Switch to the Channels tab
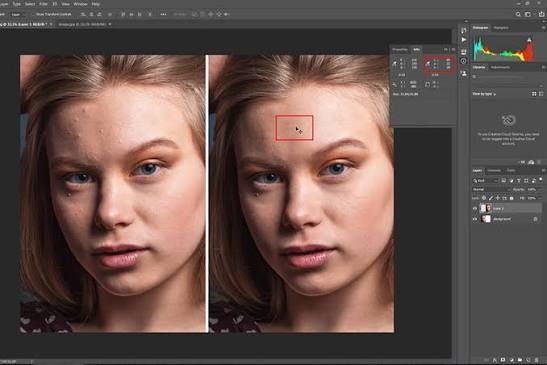The image size is (547, 365). coord(494,171)
